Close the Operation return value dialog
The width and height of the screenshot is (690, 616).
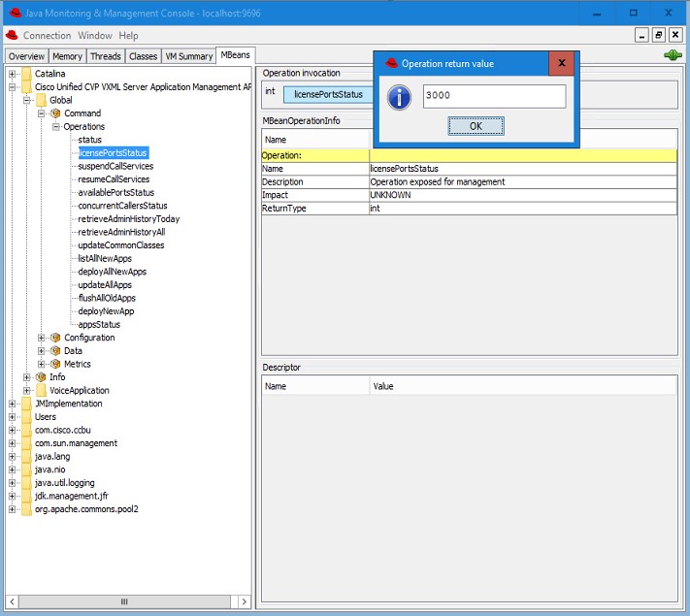pyautogui.click(x=562, y=63)
